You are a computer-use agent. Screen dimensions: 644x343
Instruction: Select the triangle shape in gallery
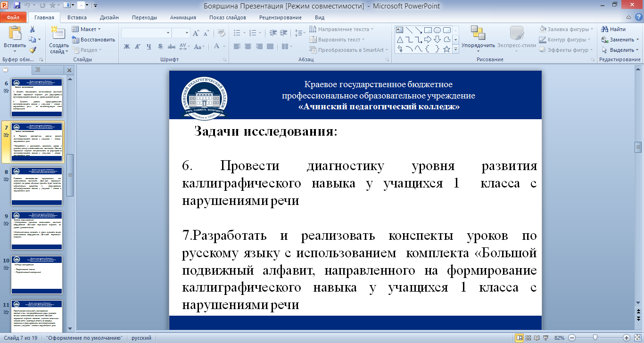[400, 39]
